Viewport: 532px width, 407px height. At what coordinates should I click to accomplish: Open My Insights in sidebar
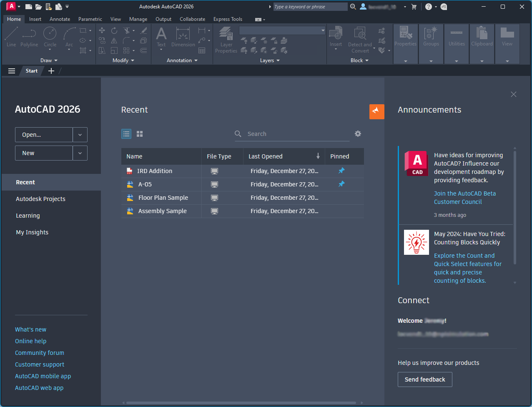click(32, 232)
